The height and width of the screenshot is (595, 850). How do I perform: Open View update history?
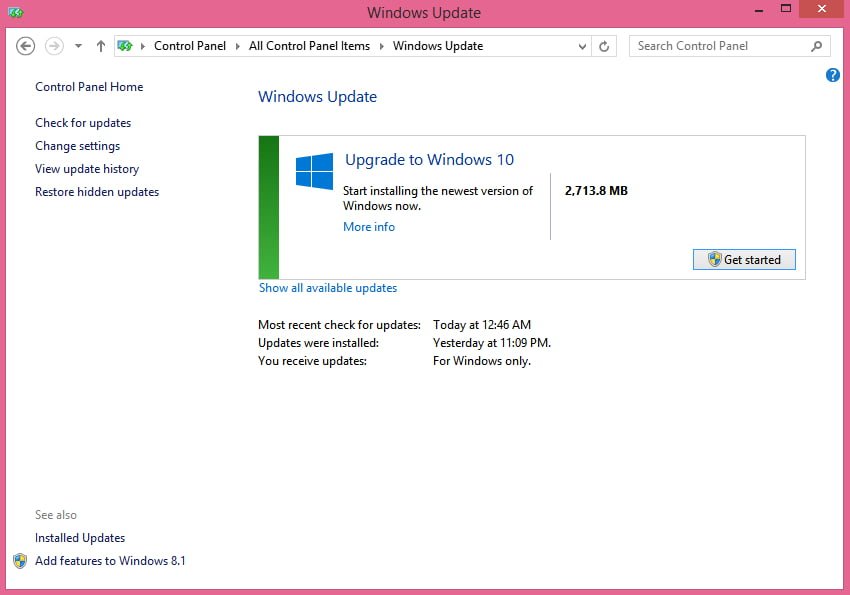(x=87, y=169)
